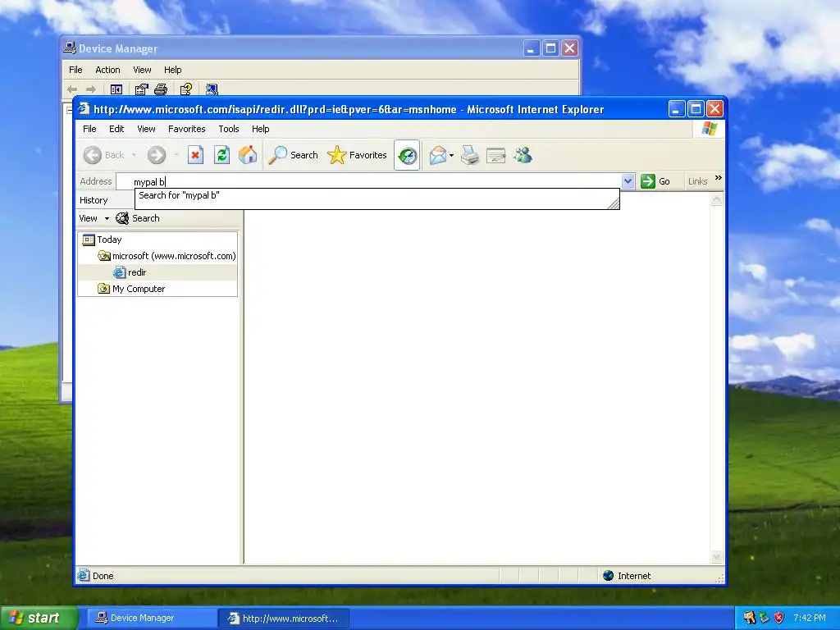Expand the My Computer history folder
840x630 pixels.
coord(131,289)
